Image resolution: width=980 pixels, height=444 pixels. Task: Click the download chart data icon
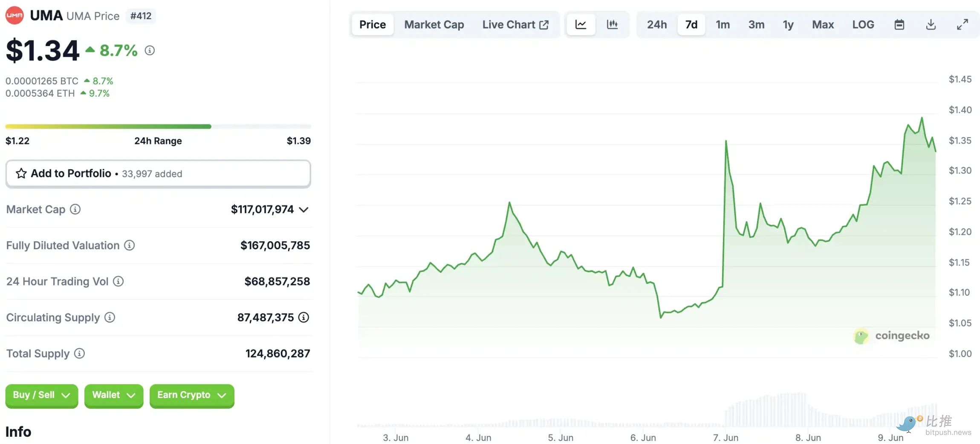point(931,25)
